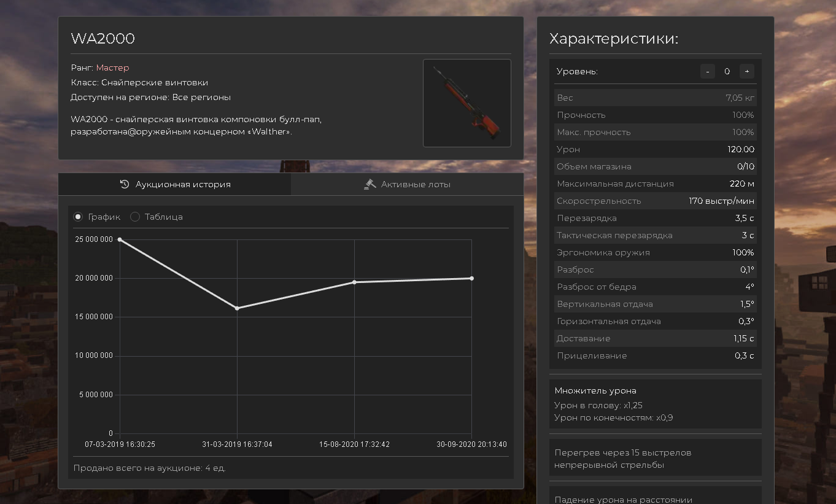This screenshot has height=504, width=836.
Task: Click the Падение урона на расстоянии heading
Action: [x=623, y=500]
